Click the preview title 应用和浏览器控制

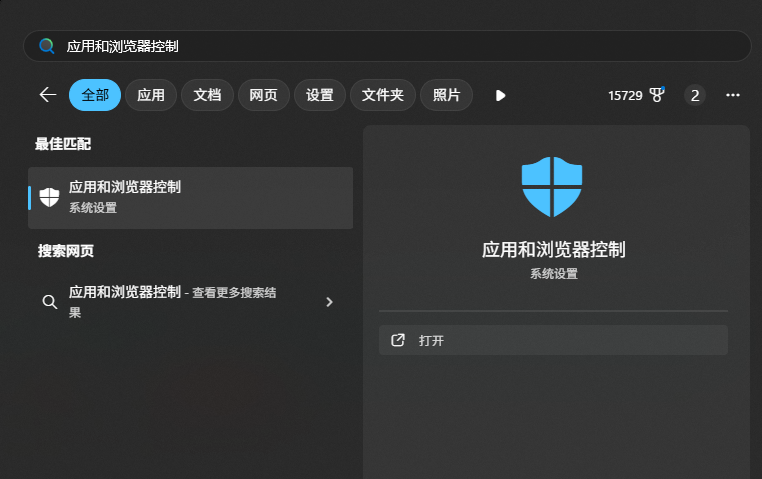point(554,250)
